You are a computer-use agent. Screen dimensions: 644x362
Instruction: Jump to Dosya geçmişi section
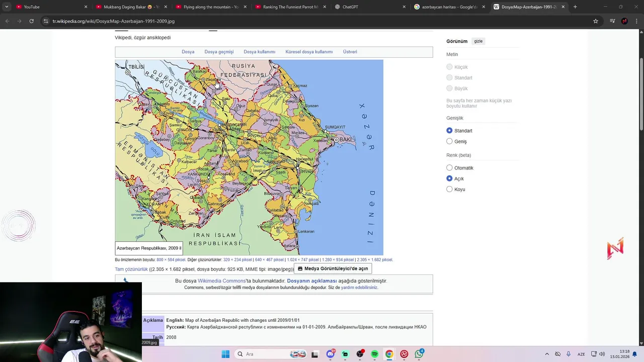pyautogui.click(x=219, y=52)
